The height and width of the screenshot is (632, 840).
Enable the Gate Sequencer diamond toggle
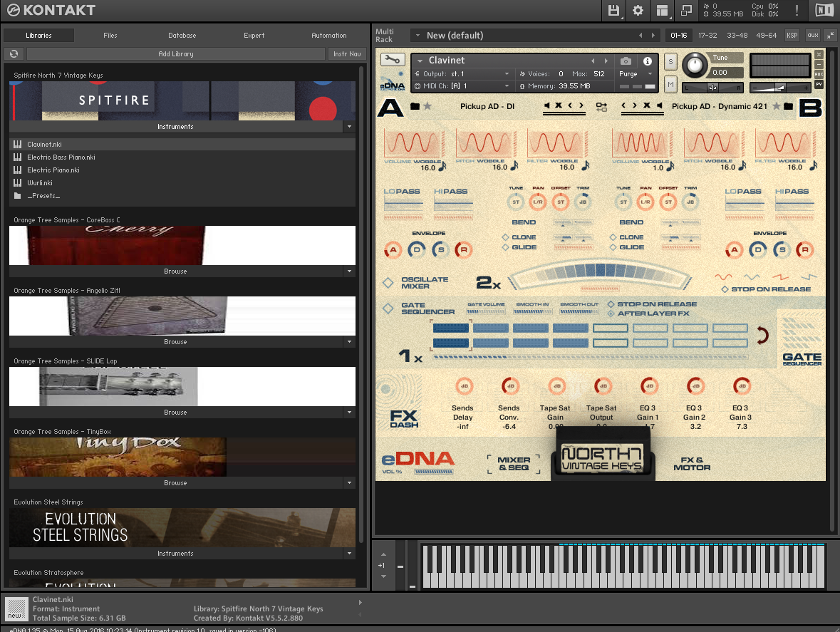coord(388,309)
